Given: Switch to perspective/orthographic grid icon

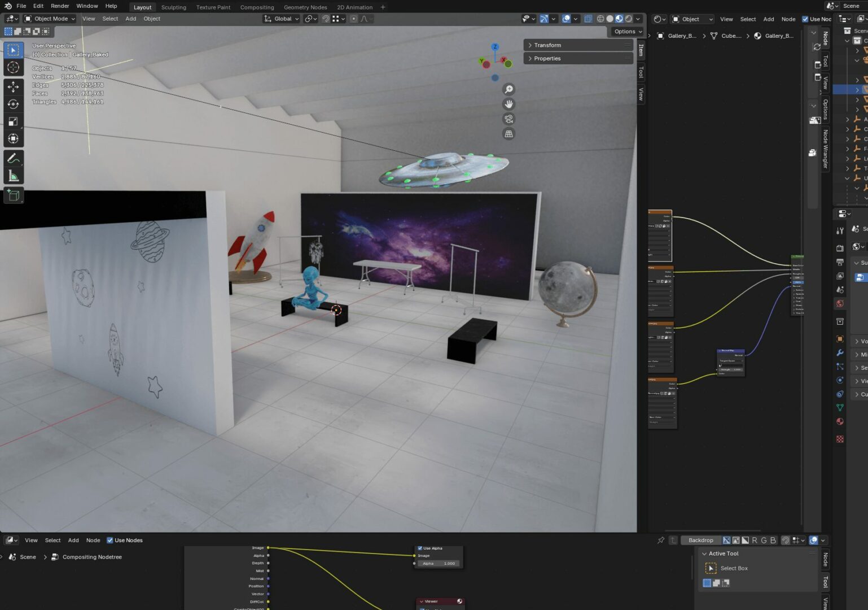Looking at the screenshot, I should [508, 134].
